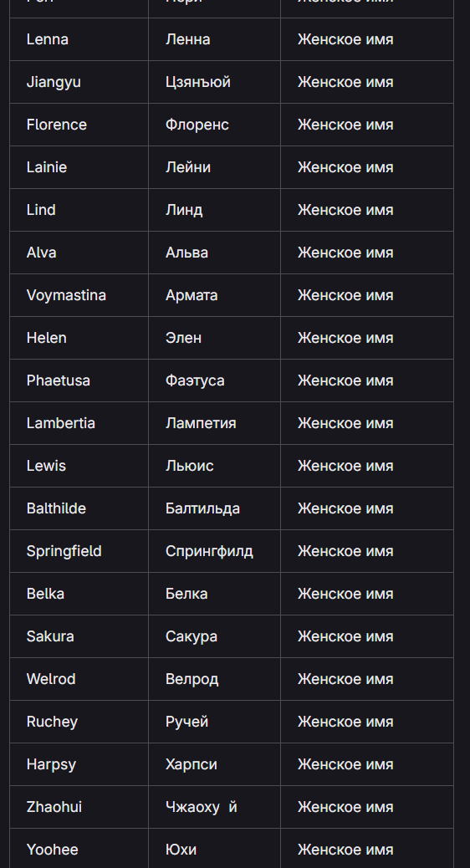Select the Белка translation cell
The height and width of the screenshot is (868, 470).
214,594
